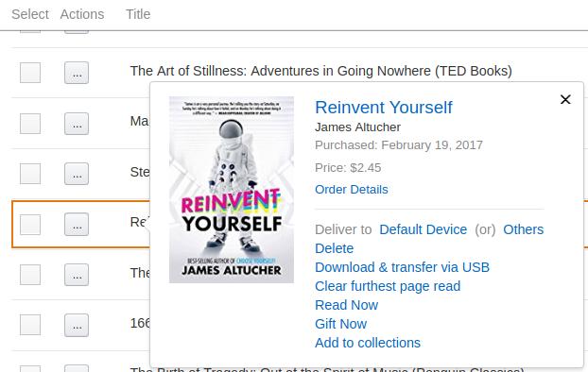Open the ellipsis actions button in the highlighted row
This screenshot has width=588, height=372.
click(77, 225)
